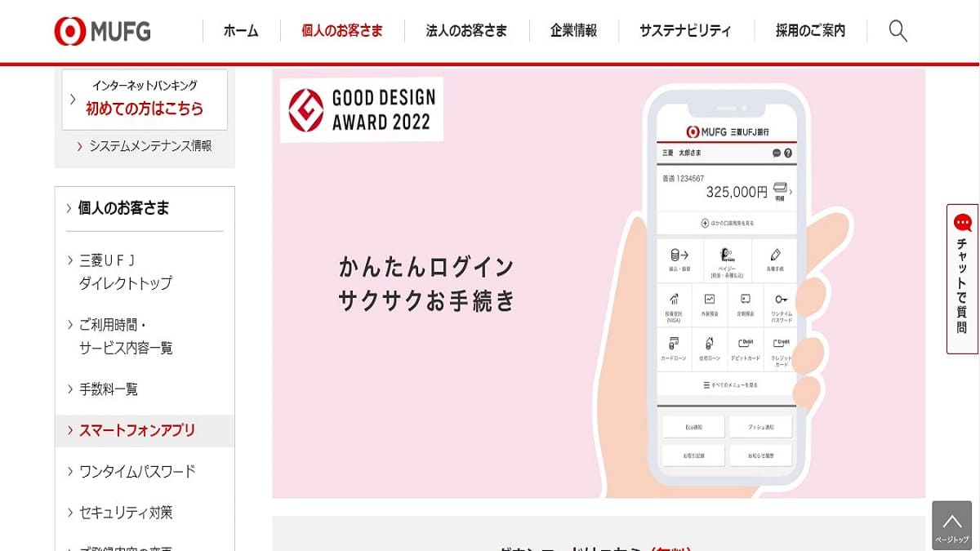Click the かんたんログイン サクサクお手続き banner text

[426, 284]
